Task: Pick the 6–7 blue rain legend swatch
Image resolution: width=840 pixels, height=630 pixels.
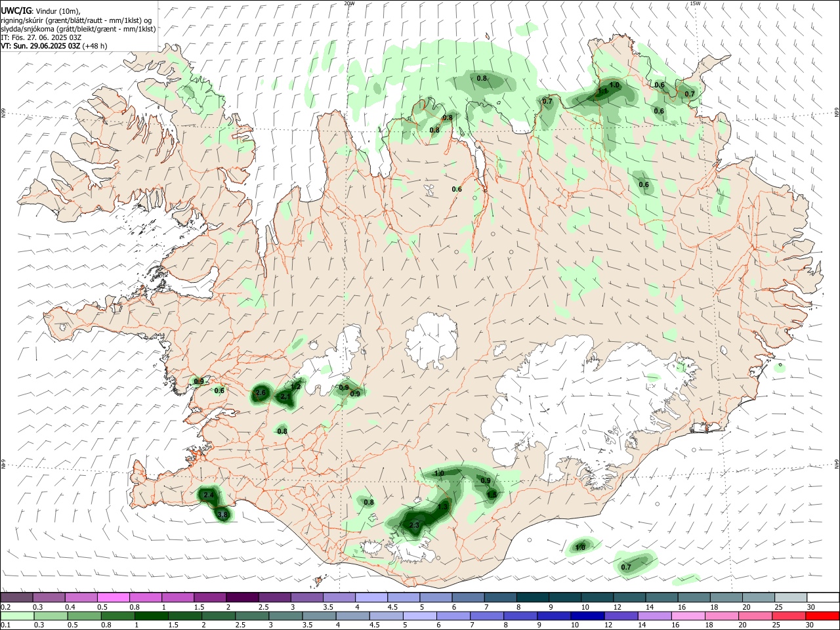Action: tap(452, 616)
